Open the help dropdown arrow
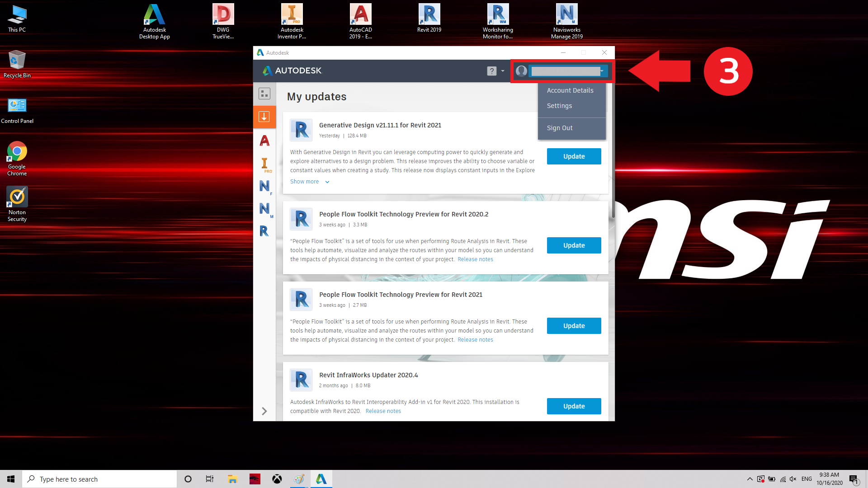Viewport: 868px width, 488px height. pos(502,71)
